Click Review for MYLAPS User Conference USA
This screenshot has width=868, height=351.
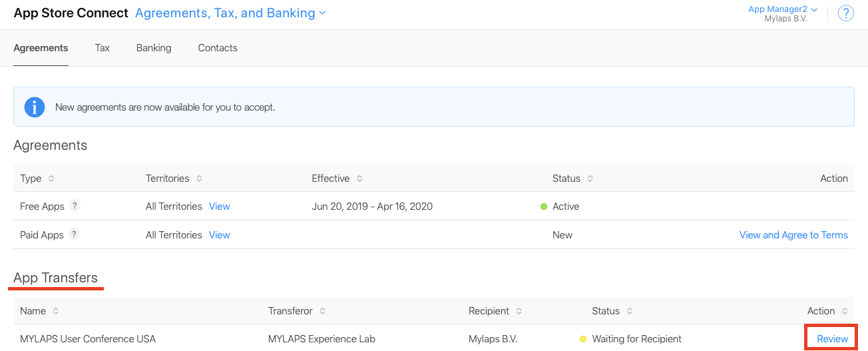832,339
